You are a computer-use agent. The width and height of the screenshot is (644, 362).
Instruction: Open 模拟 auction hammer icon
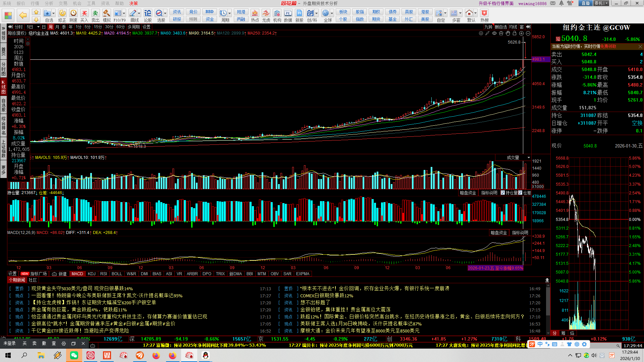107,13
